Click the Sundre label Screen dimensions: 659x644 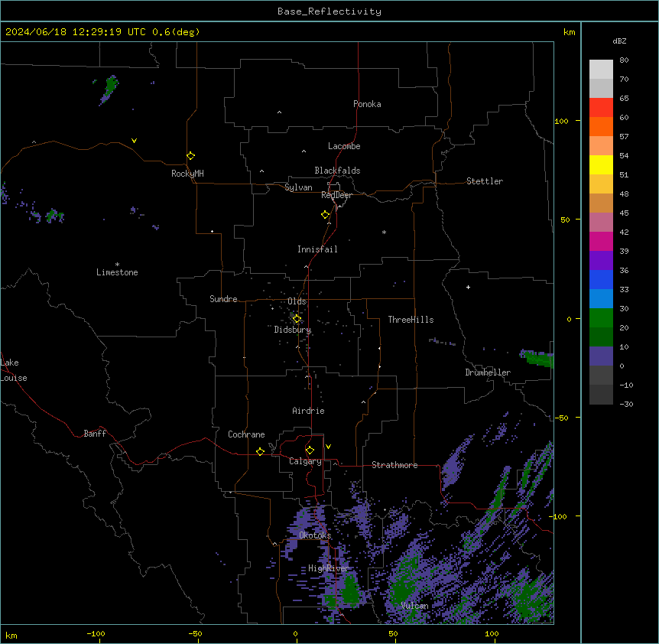coord(223,299)
